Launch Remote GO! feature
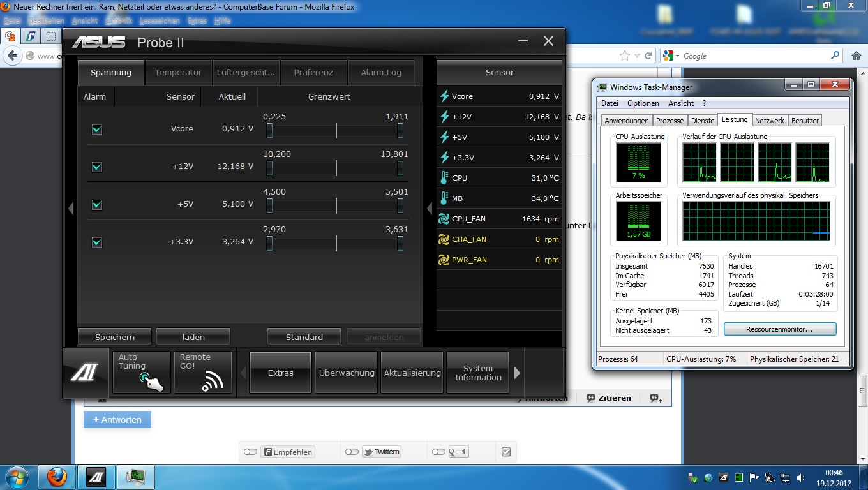Image resolution: width=868 pixels, height=490 pixels. [x=203, y=373]
